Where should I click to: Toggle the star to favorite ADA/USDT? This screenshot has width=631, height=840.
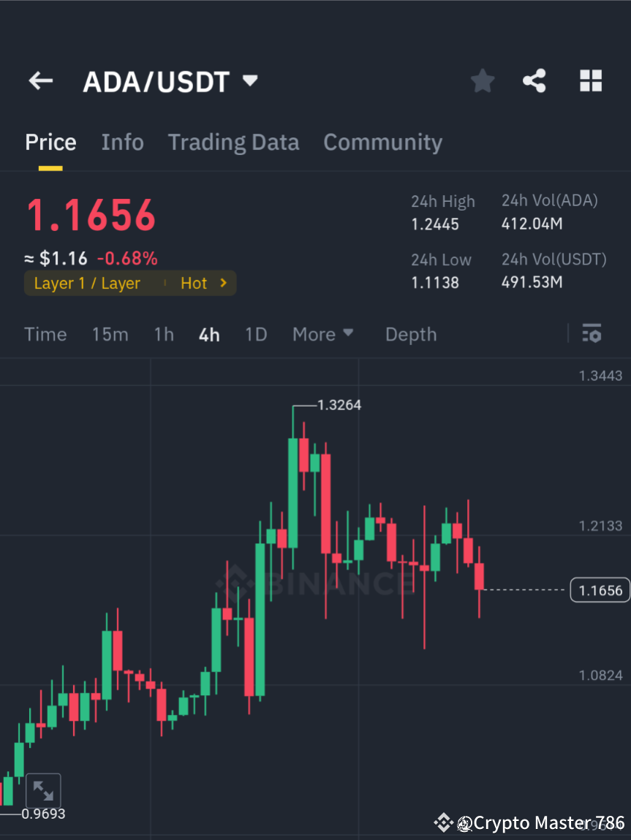coord(482,80)
